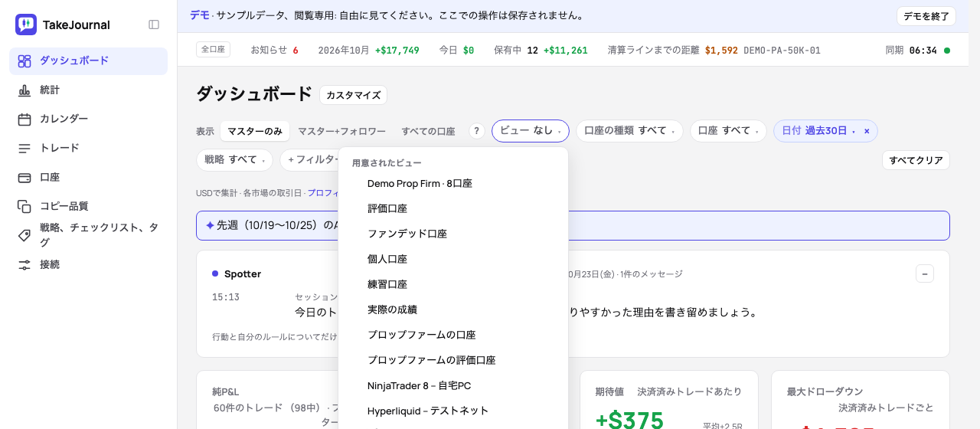Open トレード in the sidebar
The width and height of the screenshot is (980, 429).
pos(88,149)
